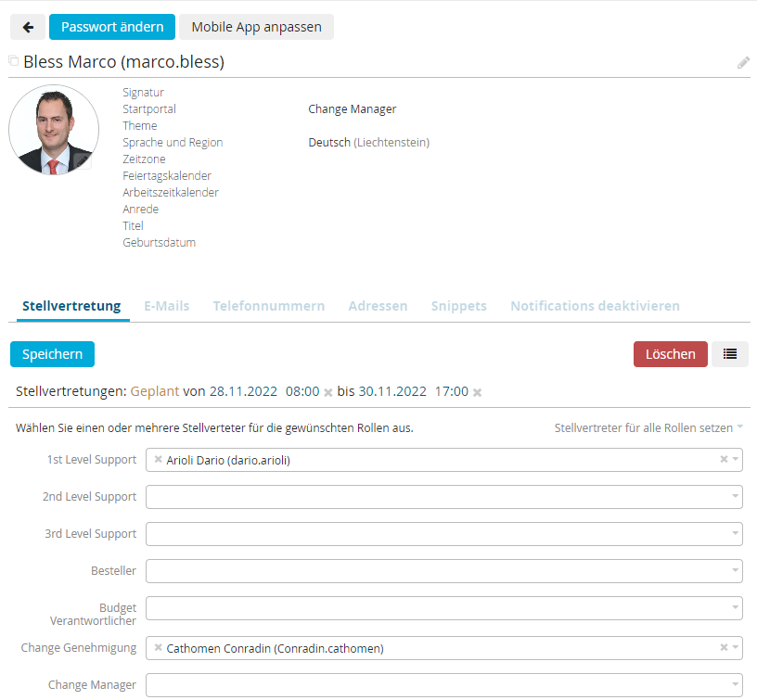Click the red Löschen button
757x700 pixels.
click(670, 354)
